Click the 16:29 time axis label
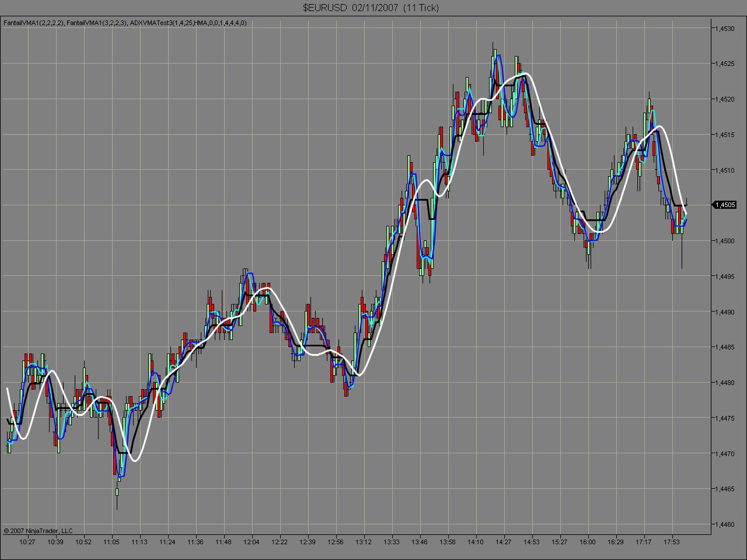 616,541
